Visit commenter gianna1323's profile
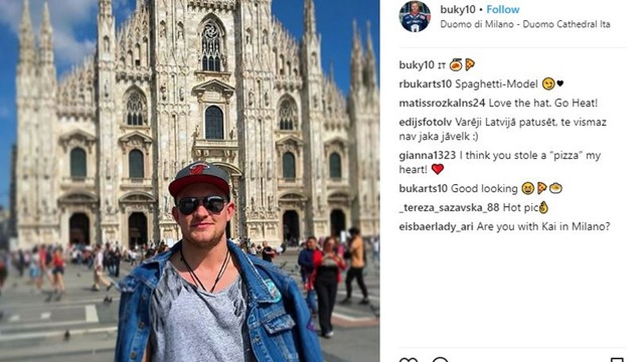The width and height of the screenshot is (644, 362). click(x=427, y=155)
